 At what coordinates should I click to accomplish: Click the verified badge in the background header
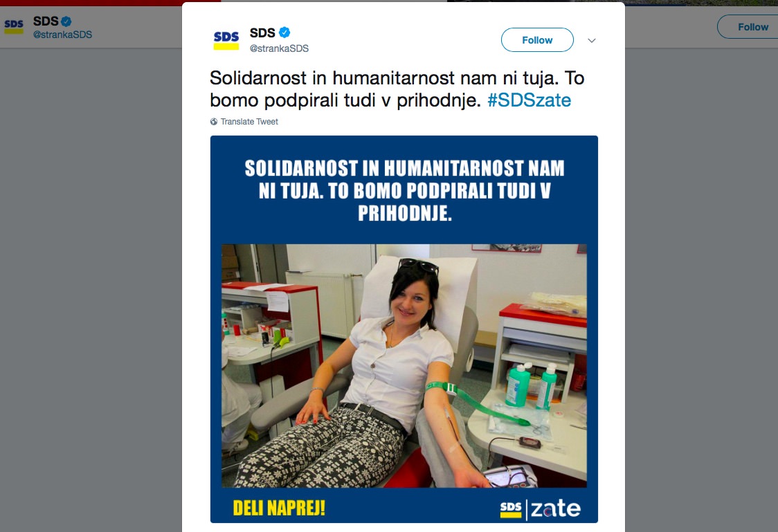66,21
